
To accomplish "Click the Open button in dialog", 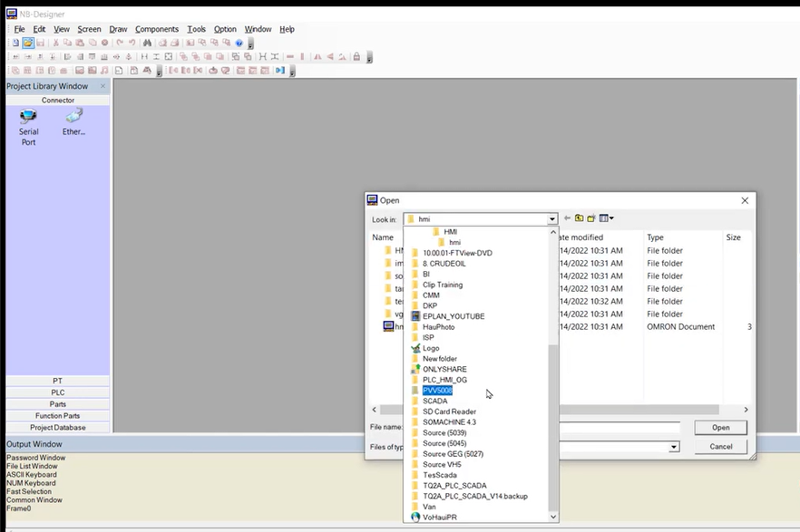I will tap(720, 428).
